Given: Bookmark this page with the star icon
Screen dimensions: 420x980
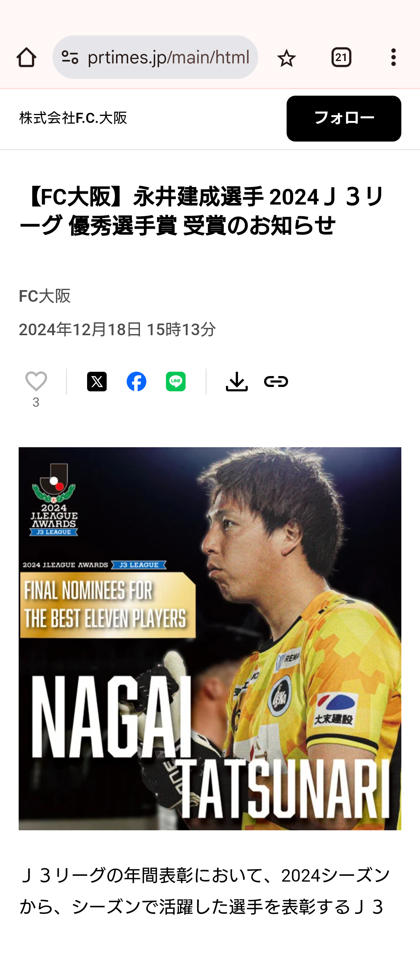Looking at the screenshot, I should click(x=287, y=58).
